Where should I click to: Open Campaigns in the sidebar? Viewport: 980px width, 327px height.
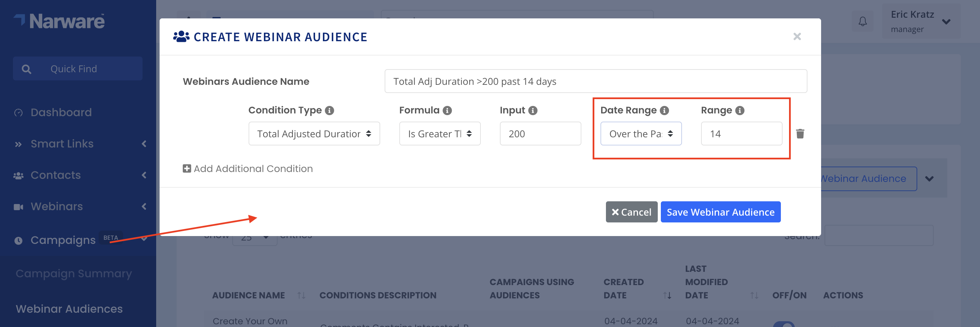click(63, 240)
